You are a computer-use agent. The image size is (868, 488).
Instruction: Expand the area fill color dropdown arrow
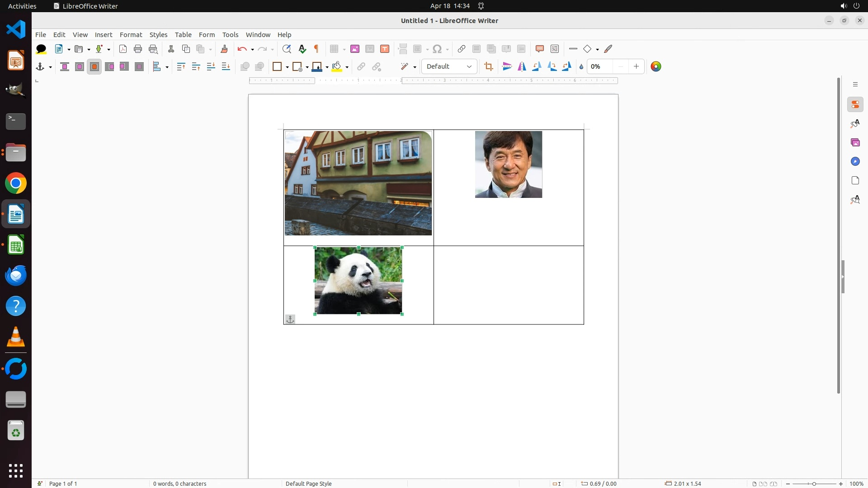347,67
